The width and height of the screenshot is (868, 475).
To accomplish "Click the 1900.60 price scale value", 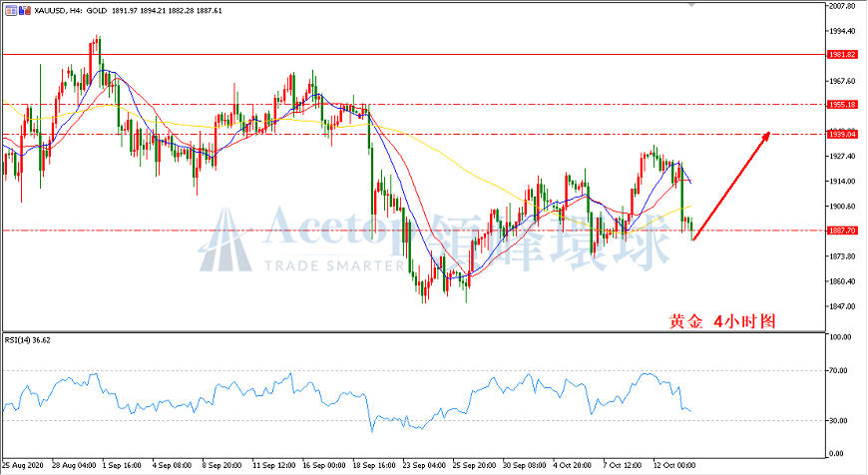I will coord(842,206).
